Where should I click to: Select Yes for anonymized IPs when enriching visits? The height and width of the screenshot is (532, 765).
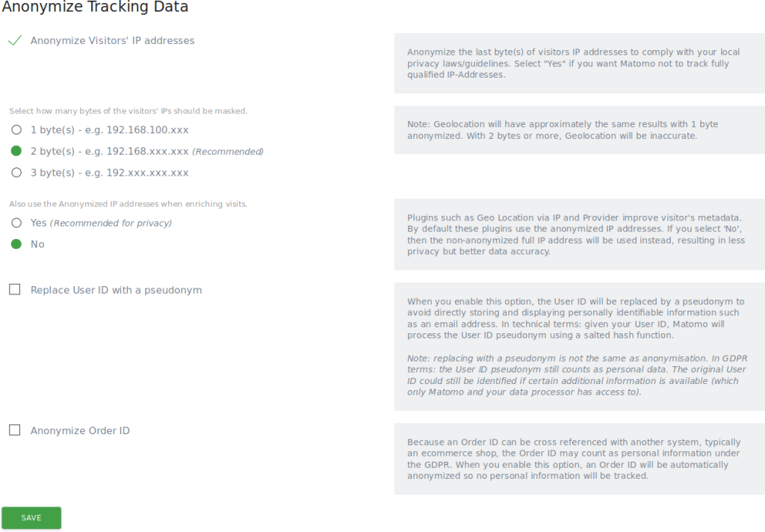pyautogui.click(x=16, y=222)
